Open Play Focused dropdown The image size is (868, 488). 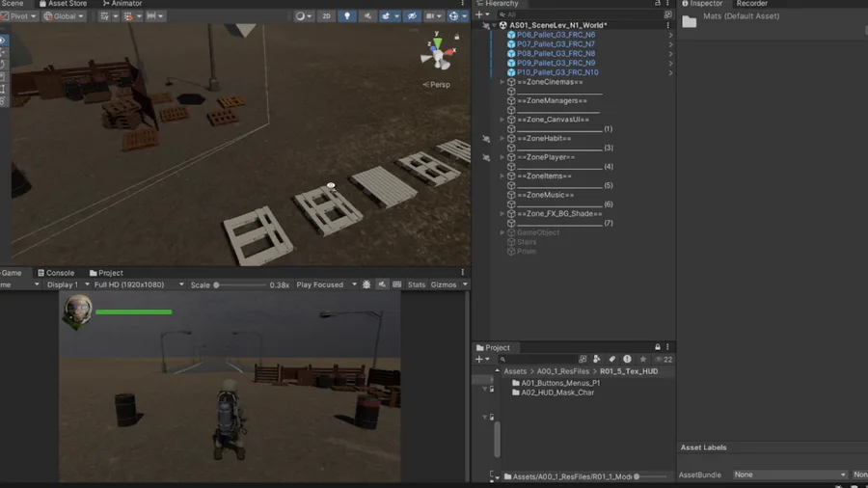[x=326, y=285]
